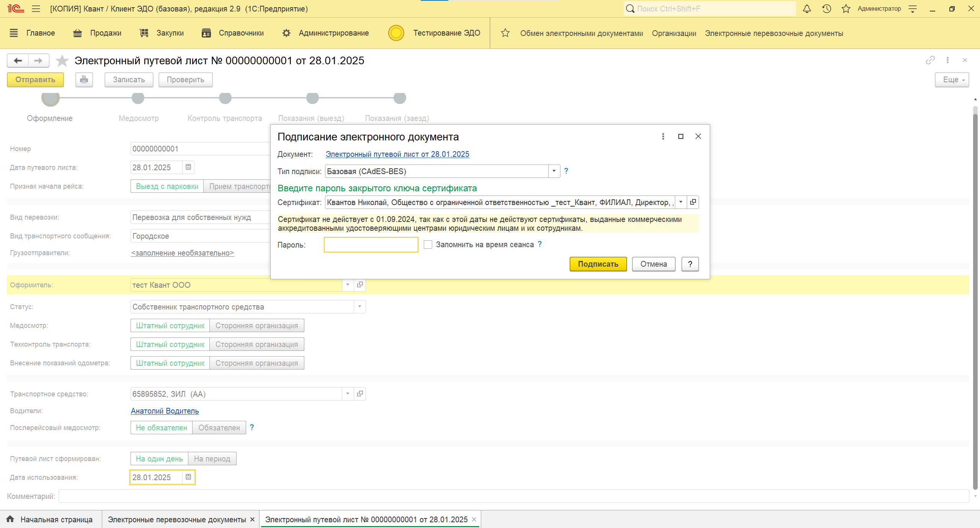Screen dimensions: 980x528
Task: Expand Статус dropdown arrow
Action: (x=359, y=306)
